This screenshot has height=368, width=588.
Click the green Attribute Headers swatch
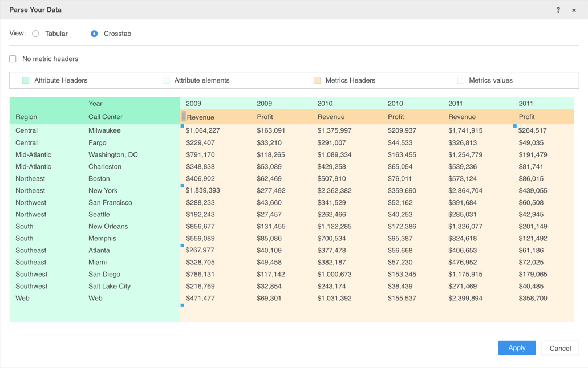pyautogui.click(x=26, y=80)
